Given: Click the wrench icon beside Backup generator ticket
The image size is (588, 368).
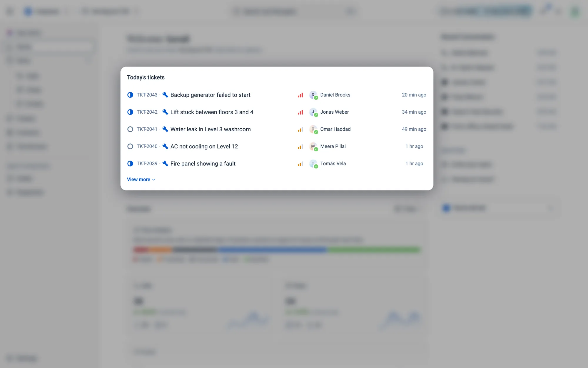Looking at the screenshot, I should [165, 95].
